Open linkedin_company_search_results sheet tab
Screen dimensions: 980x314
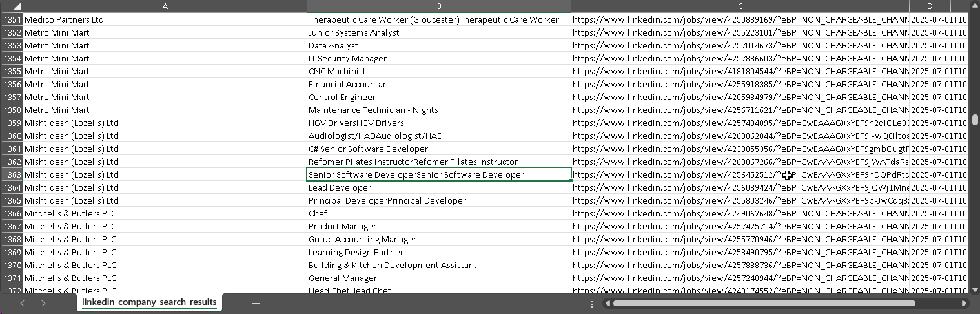149,302
